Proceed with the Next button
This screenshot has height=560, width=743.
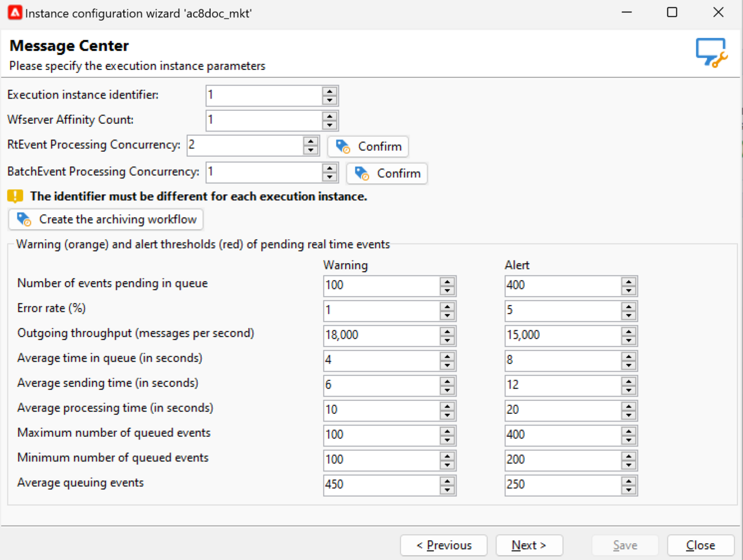[x=529, y=545]
